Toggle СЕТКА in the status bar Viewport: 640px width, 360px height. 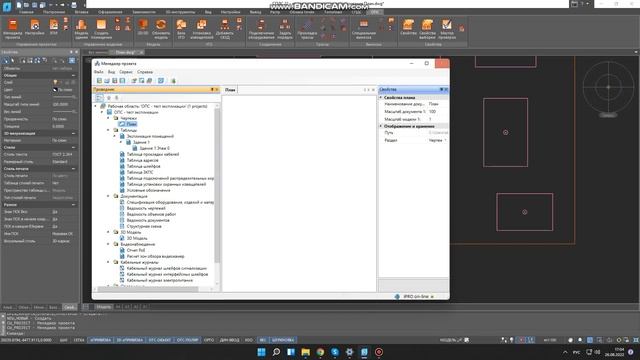click(79, 340)
